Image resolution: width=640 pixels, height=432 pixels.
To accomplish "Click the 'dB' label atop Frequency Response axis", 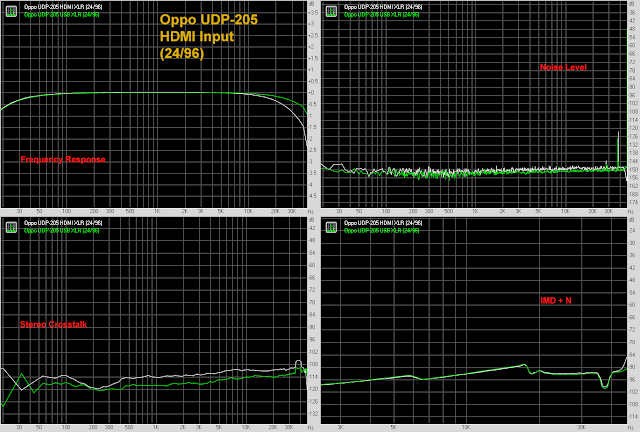I will (x=311, y=4).
